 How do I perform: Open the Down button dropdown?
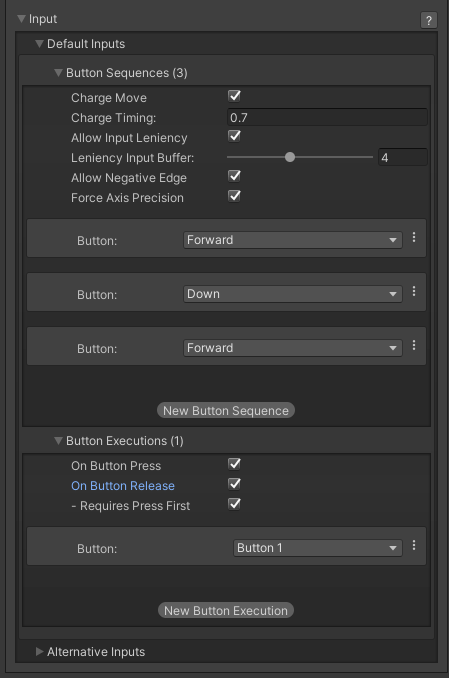293,294
